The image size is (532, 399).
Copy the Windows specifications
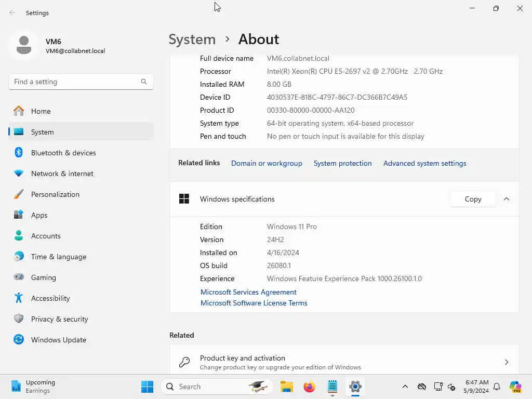473,199
